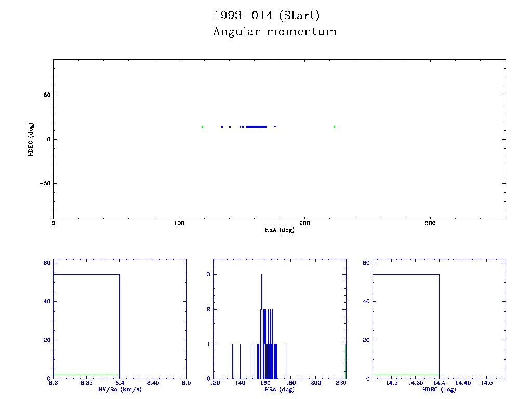This screenshot has height=399, width=532.
Task: Click tick label "200" on bottom HRA histogram
Action: (x=315, y=383)
